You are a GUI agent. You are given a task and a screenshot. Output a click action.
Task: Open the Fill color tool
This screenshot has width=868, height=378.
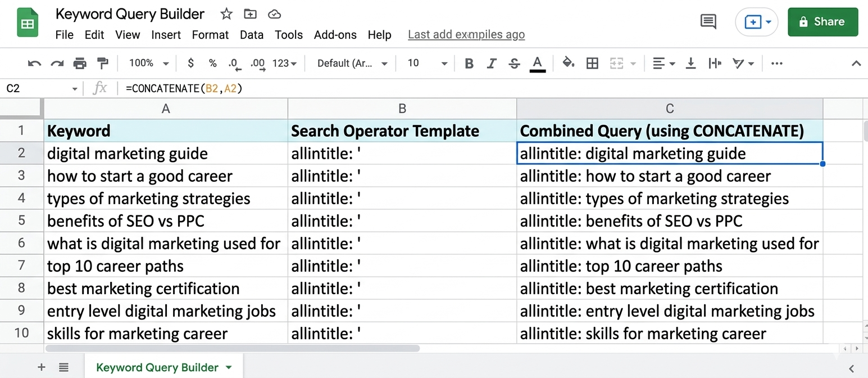568,63
